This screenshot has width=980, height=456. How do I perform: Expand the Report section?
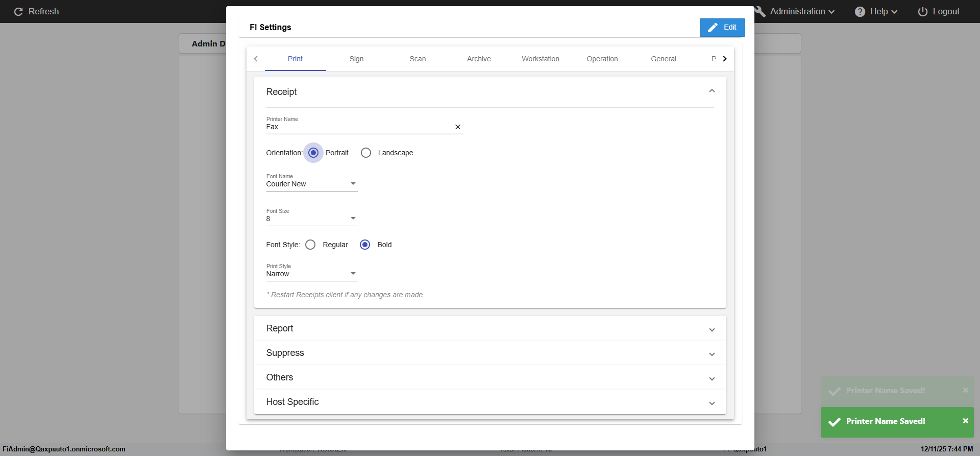[x=489, y=328]
